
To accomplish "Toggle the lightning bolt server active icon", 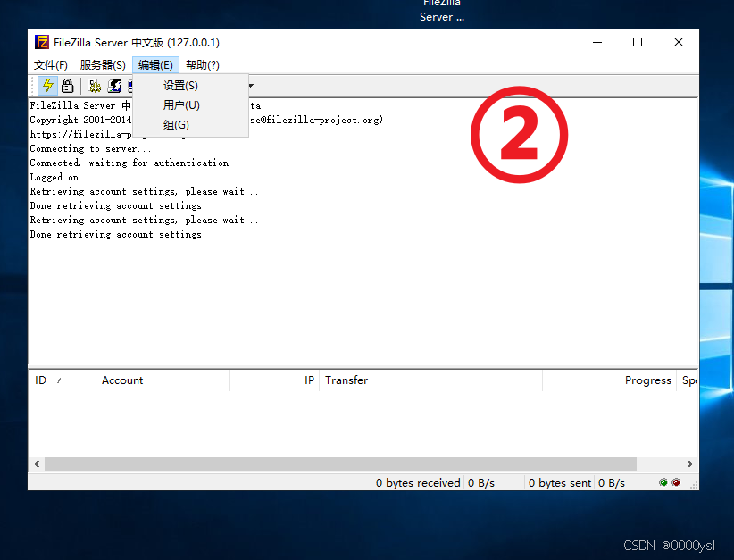I will 47,86.
